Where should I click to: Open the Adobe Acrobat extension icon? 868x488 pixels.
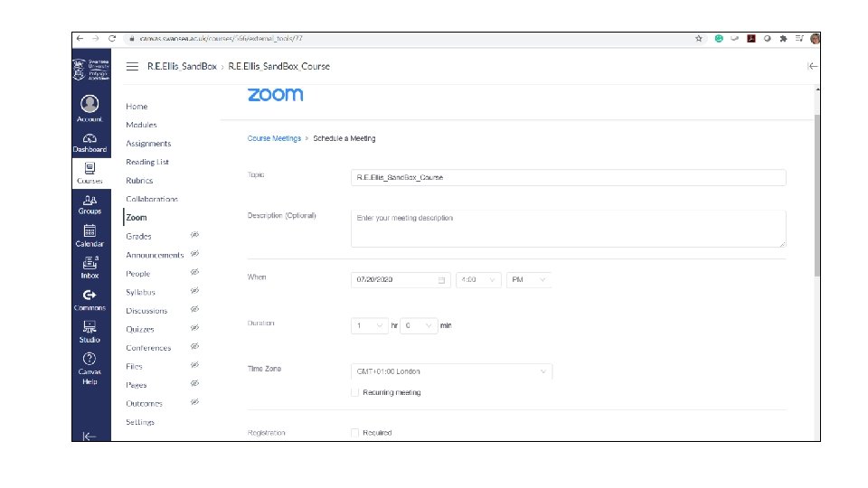pyautogui.click(x=751, y=38)
